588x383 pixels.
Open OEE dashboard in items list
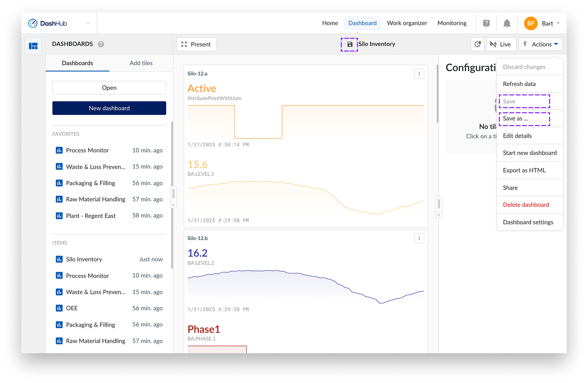[x=72, y=308]
